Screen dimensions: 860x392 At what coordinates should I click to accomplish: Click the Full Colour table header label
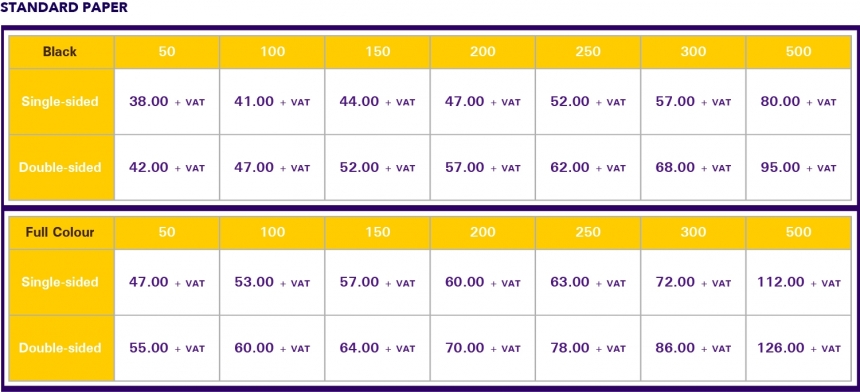[x=60, y=232]
